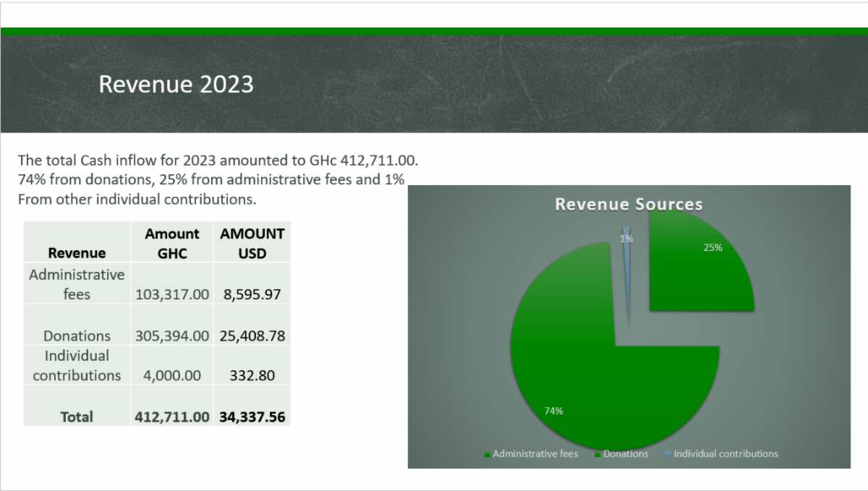Click the Total row label cell
This screenshot has height=491, width=868.
click(x=77, y=417)
